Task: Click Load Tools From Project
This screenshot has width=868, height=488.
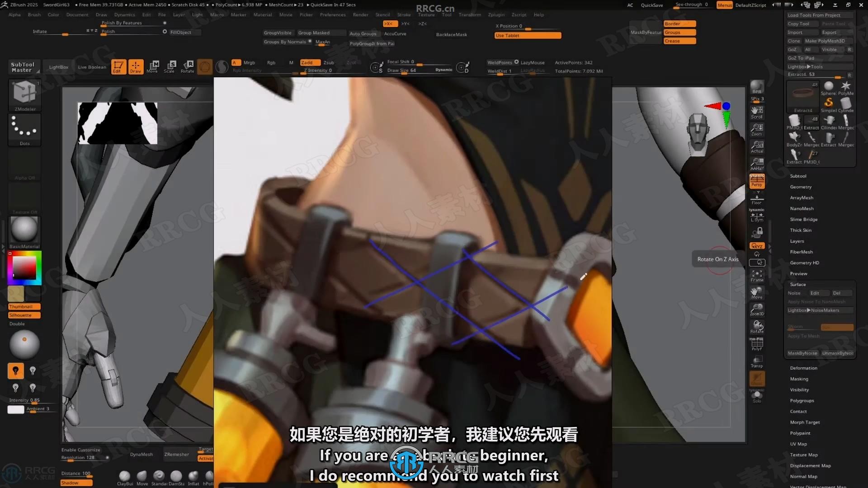Action: click(820, 15)
